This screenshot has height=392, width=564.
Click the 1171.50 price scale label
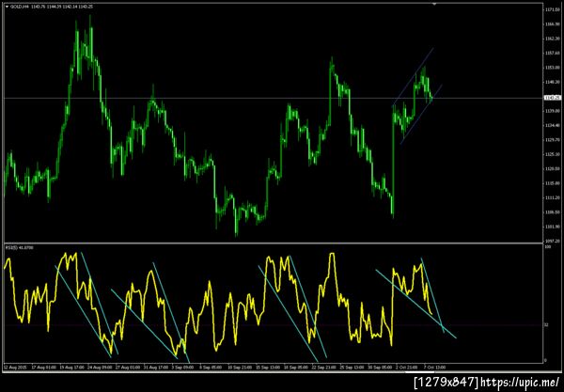(x=554, y=9)
